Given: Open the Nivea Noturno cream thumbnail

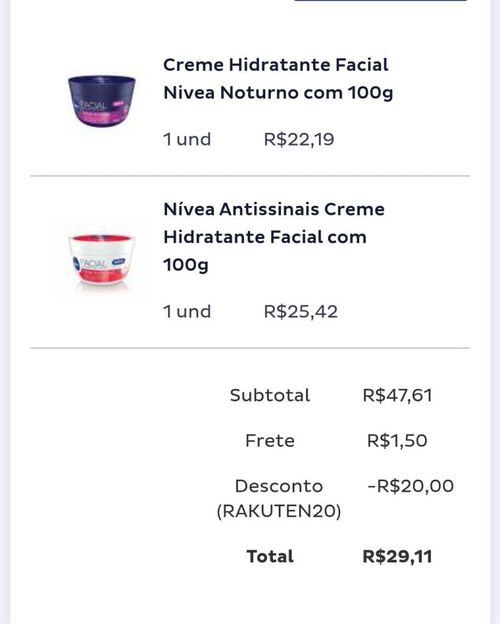Looking at the screenshot, I should [102, 101].
